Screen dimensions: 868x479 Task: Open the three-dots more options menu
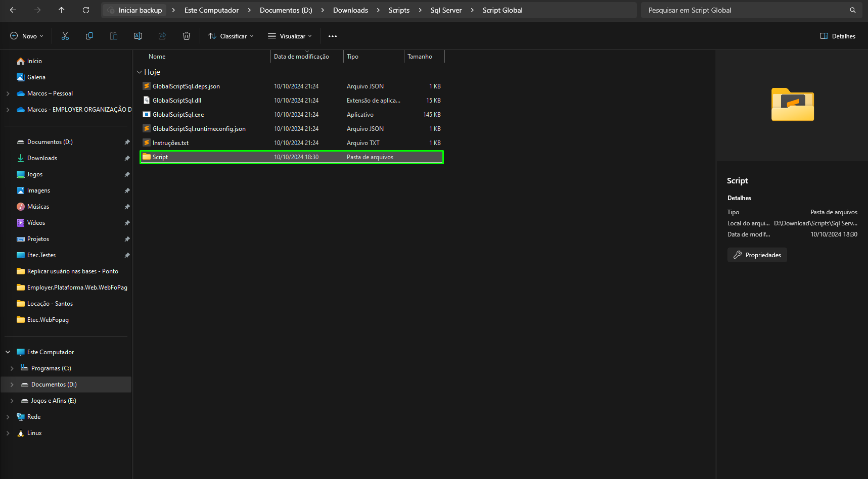click(x=333, y=36)
